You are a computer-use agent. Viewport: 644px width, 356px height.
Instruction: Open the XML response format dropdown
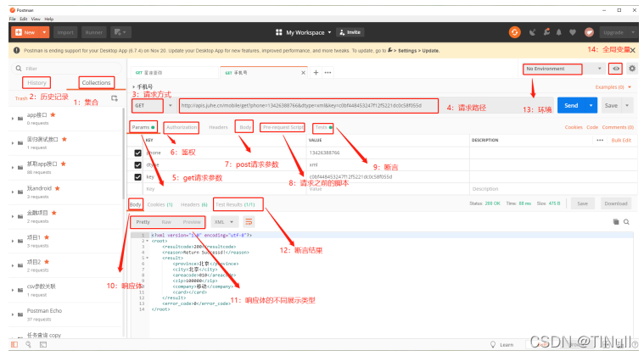[x=224, y=222]
